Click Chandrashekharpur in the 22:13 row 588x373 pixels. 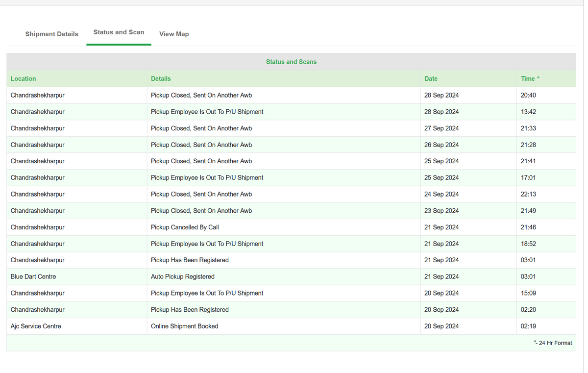pyautogui.click(x=37, y=194)
